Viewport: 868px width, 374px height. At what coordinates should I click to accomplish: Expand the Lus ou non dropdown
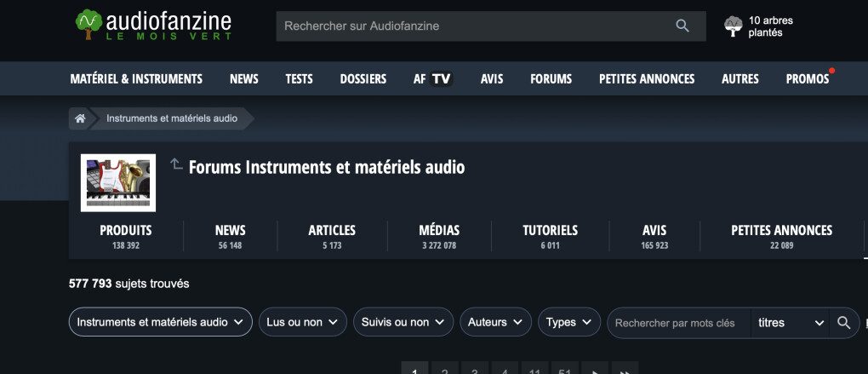coord(303,322)
